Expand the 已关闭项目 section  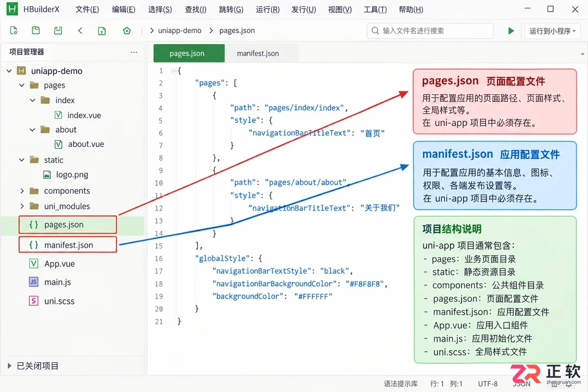(9, 365)
